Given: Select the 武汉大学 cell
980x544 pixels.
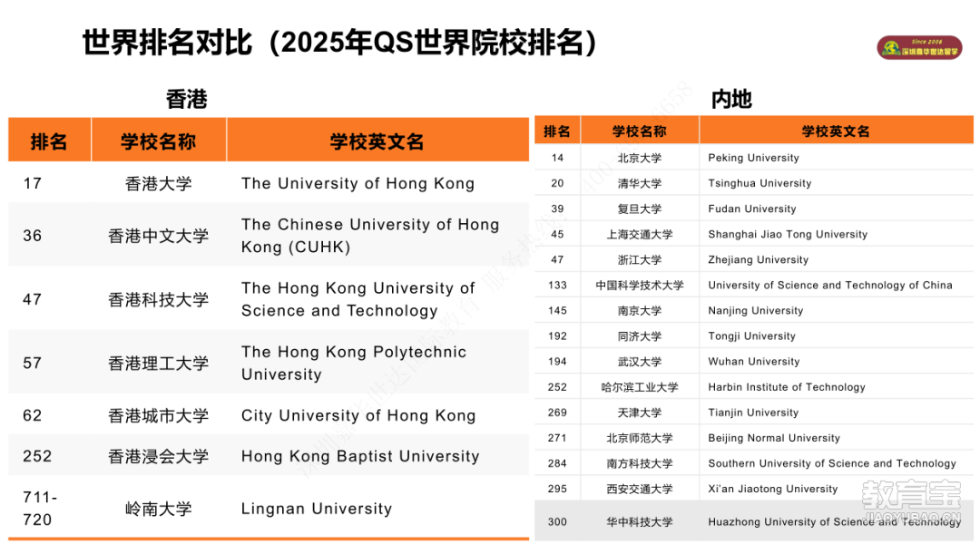Looking at the screenshot, I should coord(640,362).
